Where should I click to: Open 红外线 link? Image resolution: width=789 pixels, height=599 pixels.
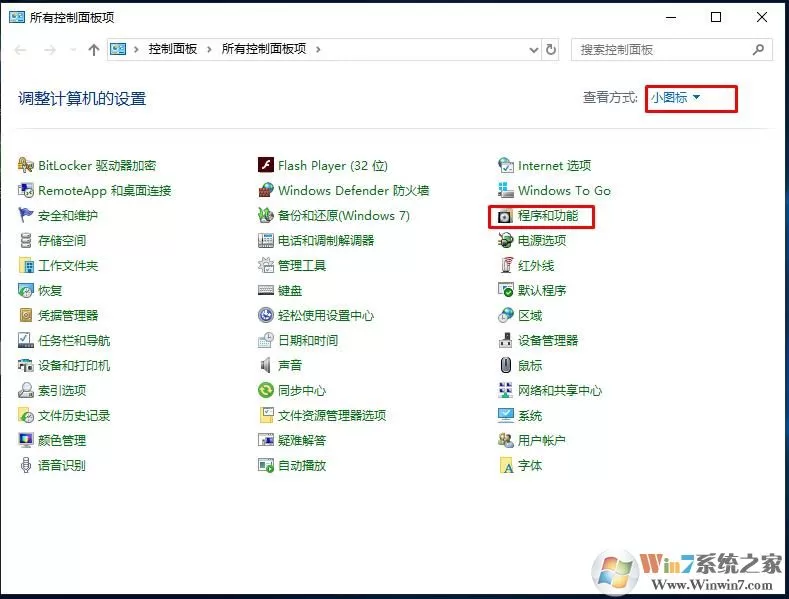pos(536,265)
